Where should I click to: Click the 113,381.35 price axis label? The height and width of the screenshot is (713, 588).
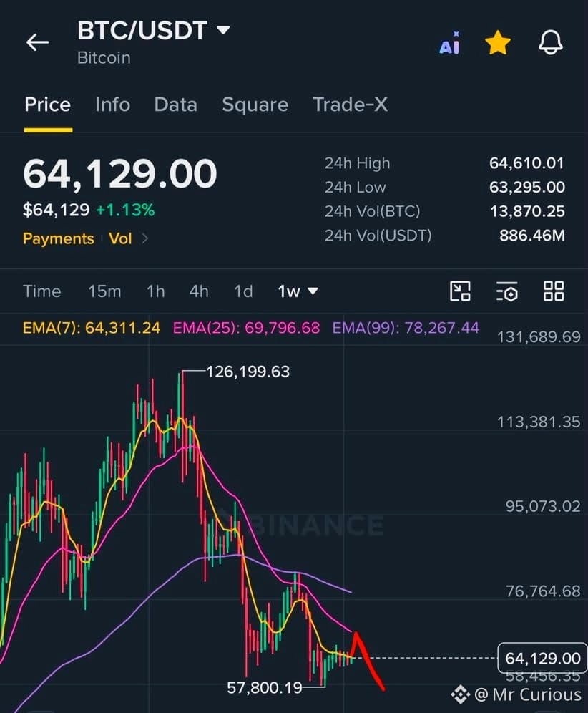click(539, 422)
